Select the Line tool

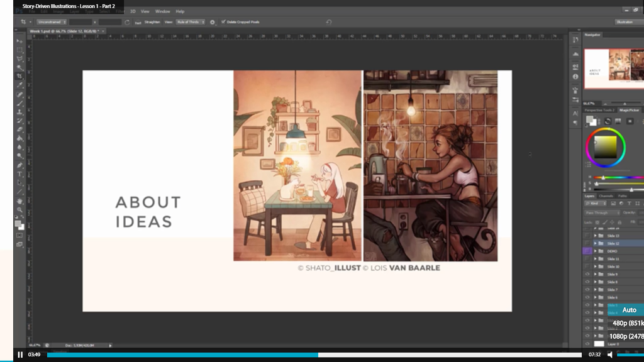pyautogui.click(x=19, y=192)
